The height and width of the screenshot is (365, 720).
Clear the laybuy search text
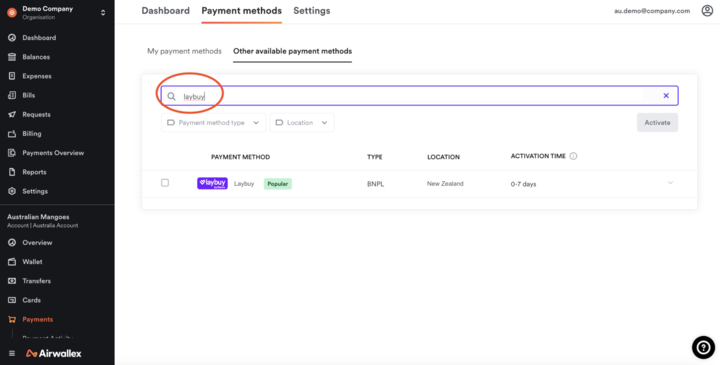click(666, 95)
